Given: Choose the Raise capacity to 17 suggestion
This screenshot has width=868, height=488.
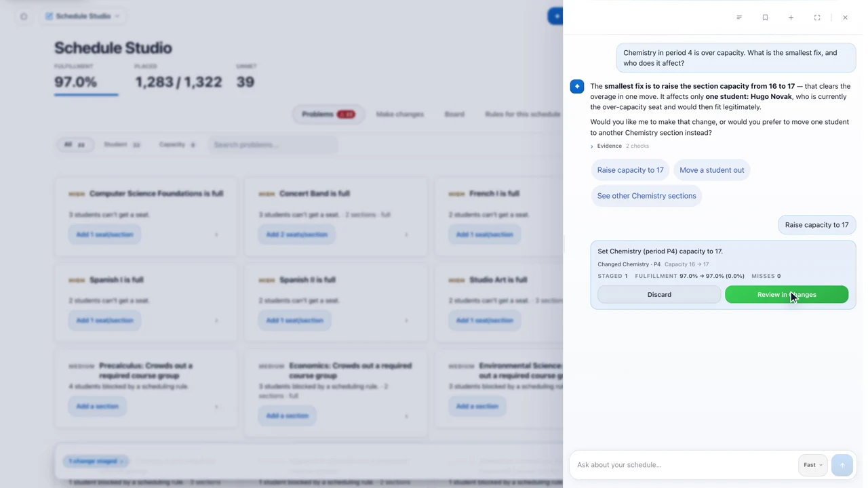Looking at the screenshot, I should click(631, 170).
